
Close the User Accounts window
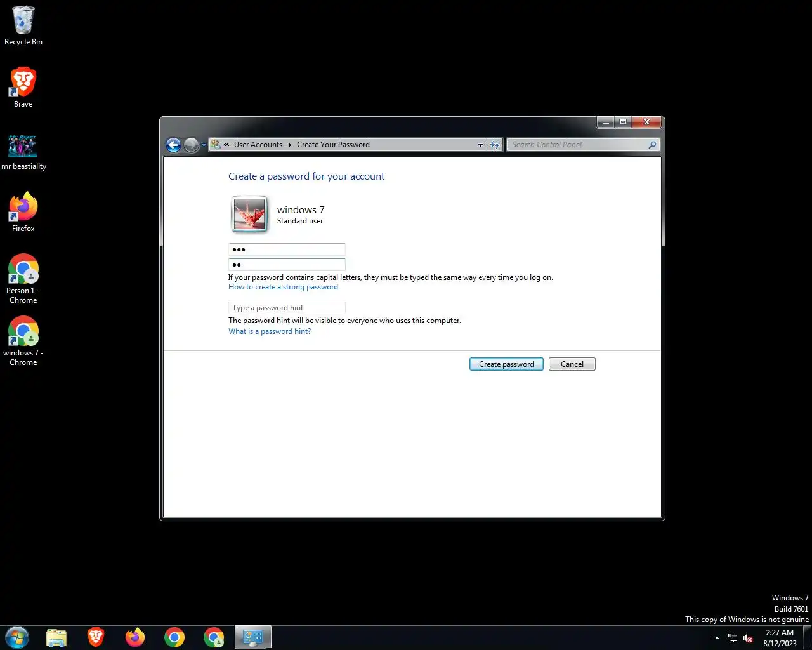click(x=646, y=122)
